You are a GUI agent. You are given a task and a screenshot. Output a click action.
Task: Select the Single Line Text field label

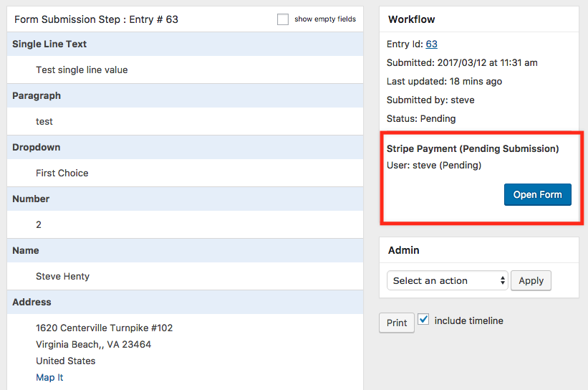[x=49, y=44]
